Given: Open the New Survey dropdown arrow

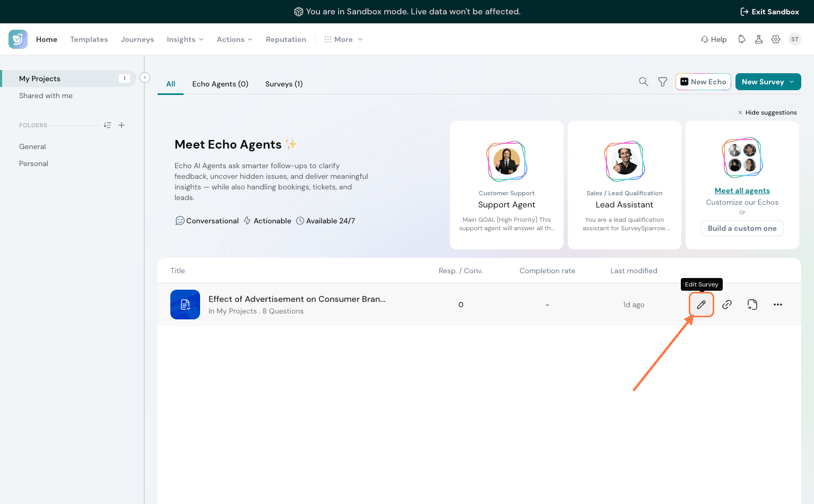Looking at the screenshot, I should (792, 82).
